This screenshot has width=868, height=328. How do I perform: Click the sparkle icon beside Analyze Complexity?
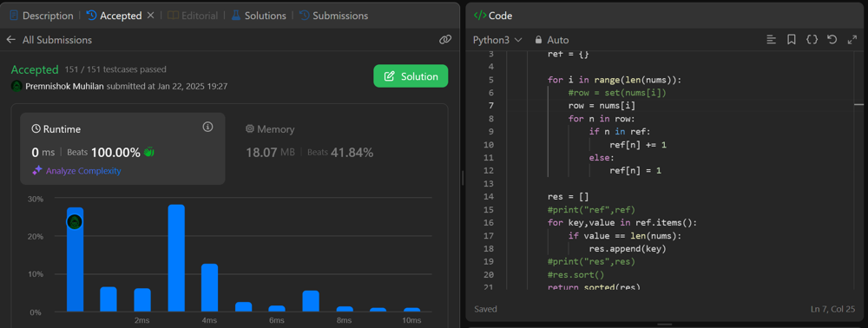coord(36,171)
